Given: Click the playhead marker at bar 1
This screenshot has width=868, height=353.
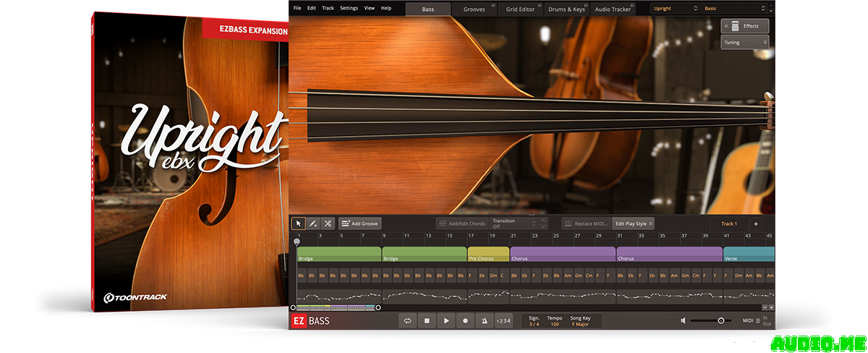Looking at the screenshot, I should pyautogui.click(x=297, y=242).
